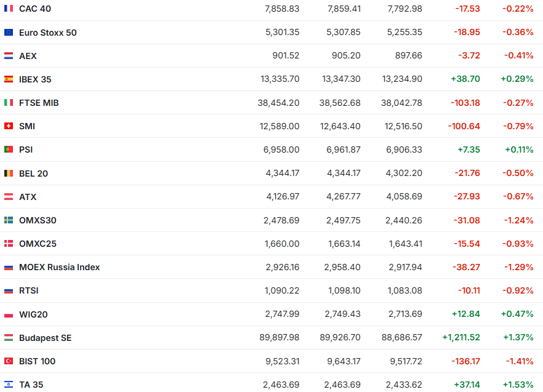The height and width of the screenshot is (392, 543).
Task: Click the RTSI last price 1,090.22
Action: pos(282,290)
